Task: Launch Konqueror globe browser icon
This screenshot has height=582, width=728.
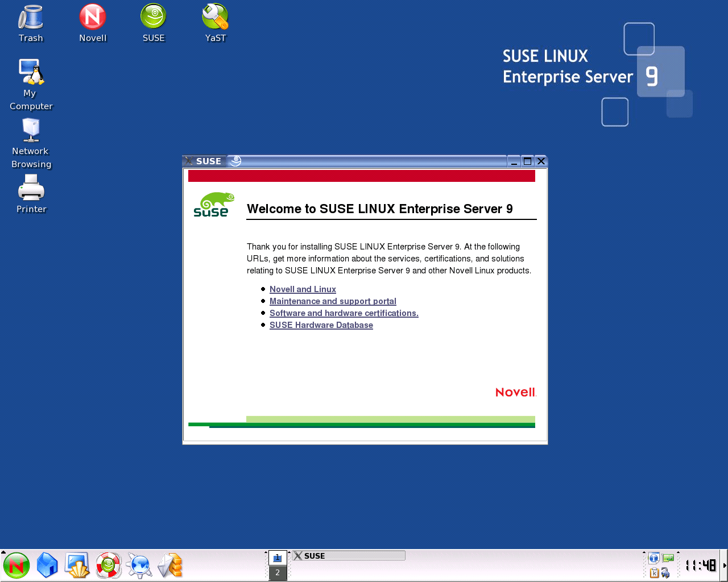Action: (139, 566)
